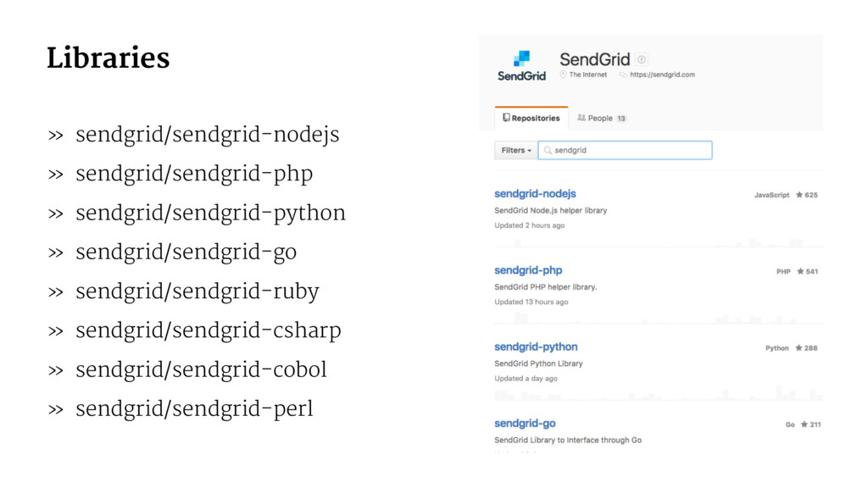The image size is (868, 488).
Task: Click the sendgrid-python activity graph
Action: tap(658, 393)
